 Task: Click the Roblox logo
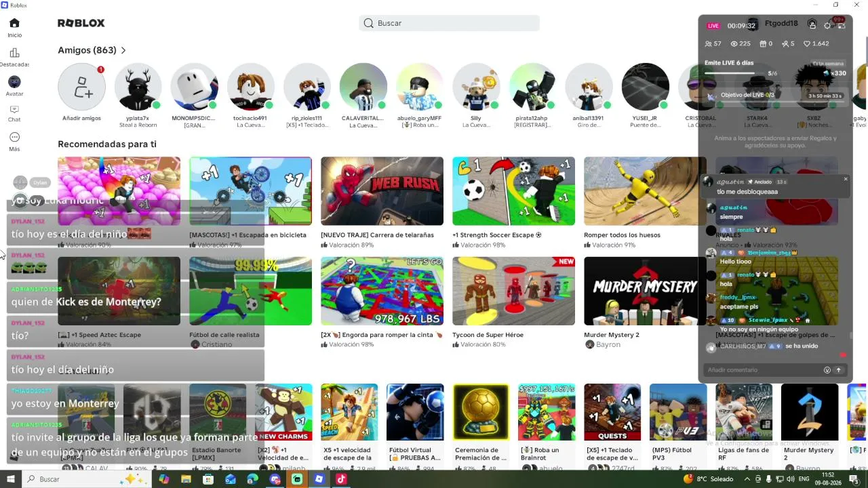(x=81, y=23)
